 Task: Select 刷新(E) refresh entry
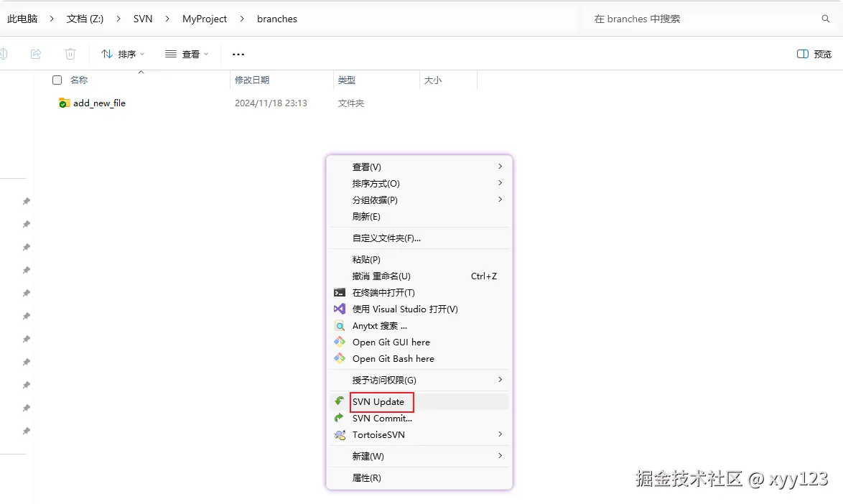[419, 217]
